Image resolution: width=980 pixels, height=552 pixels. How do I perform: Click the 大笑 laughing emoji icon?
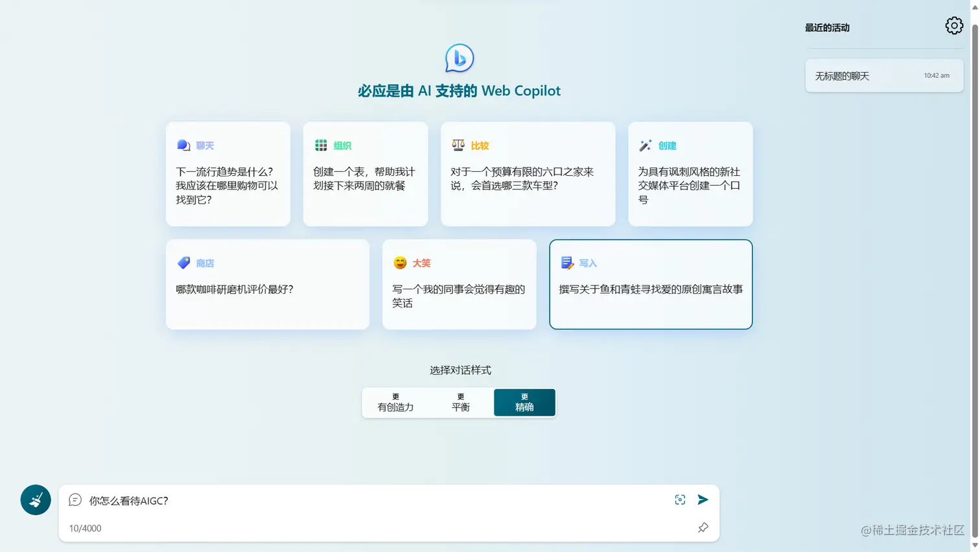pos(400,263)
